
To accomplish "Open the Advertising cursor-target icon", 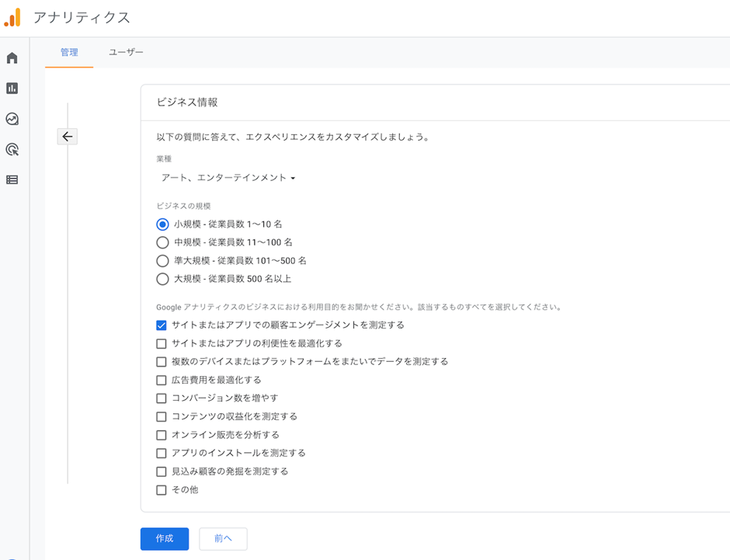I will (12, 149).
